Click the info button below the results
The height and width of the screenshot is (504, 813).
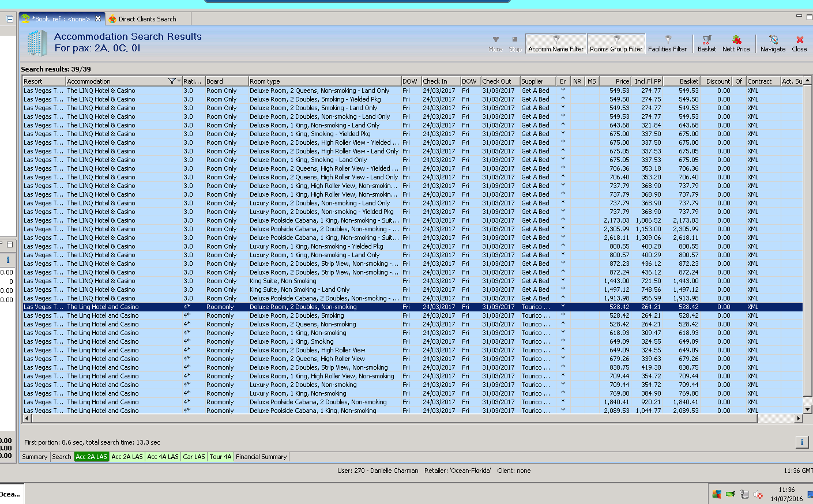tap(801, 442)
